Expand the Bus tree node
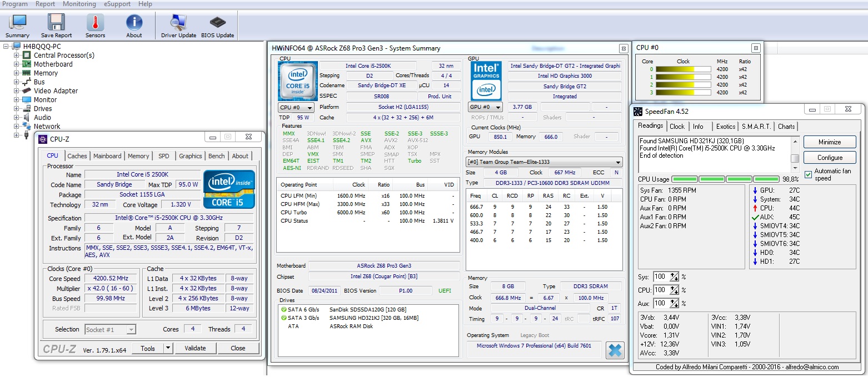868x377 pixels. click(16, 82)
